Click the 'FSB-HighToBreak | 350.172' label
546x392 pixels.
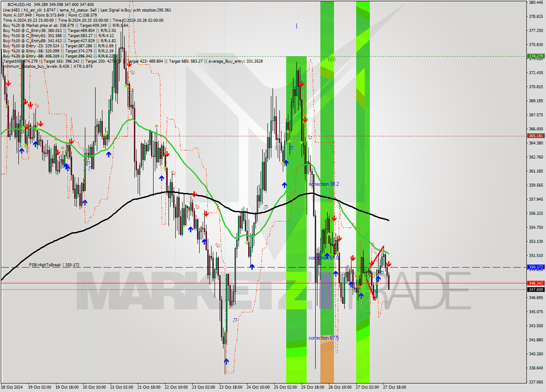[x=54, y=265]
